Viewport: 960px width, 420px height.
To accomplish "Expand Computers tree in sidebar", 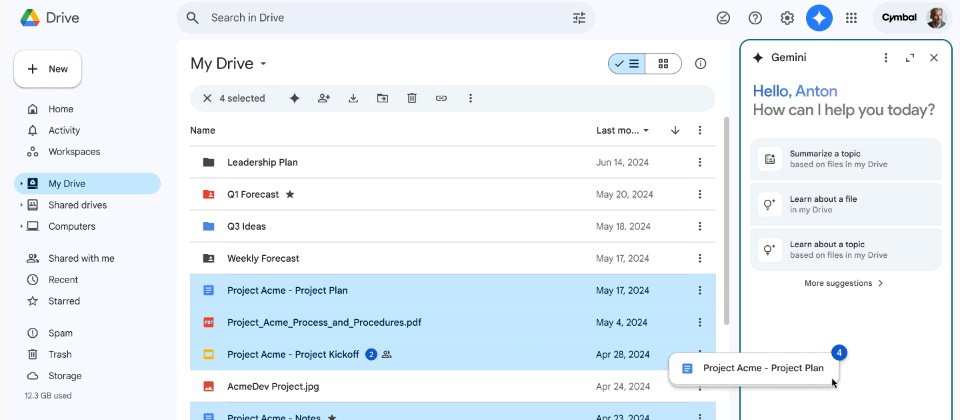I will pos(21,227).
